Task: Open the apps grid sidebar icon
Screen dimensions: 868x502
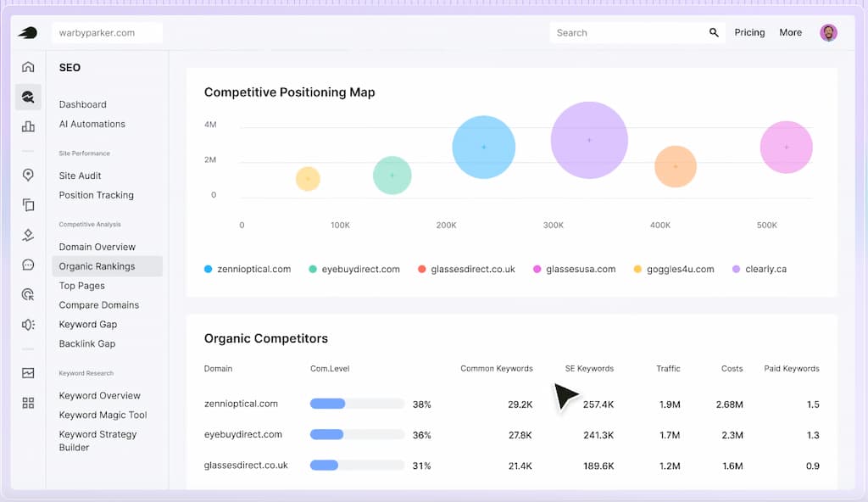Action: pyautogui.click(x=28, y=403)
